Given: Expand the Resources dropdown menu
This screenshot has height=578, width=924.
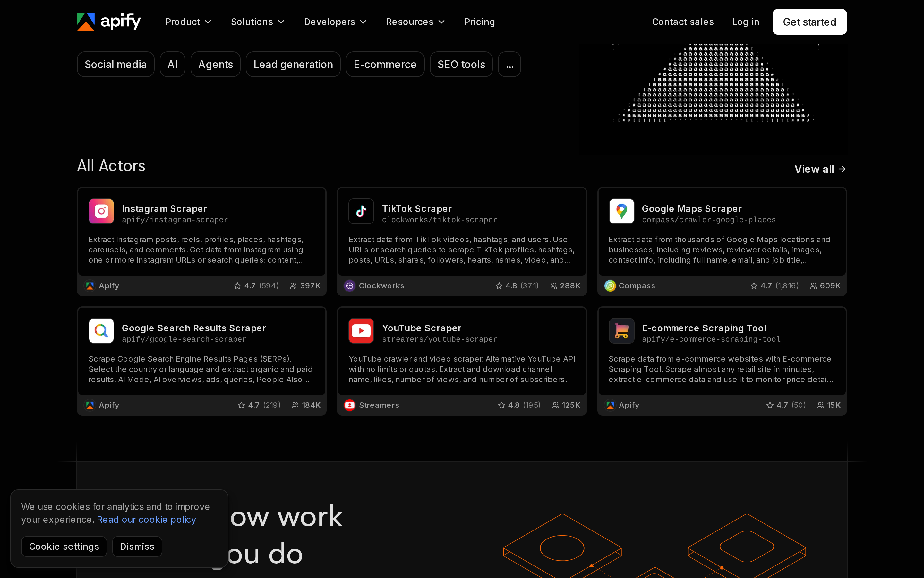Looking at the screenshot, I should click(415, 22).
